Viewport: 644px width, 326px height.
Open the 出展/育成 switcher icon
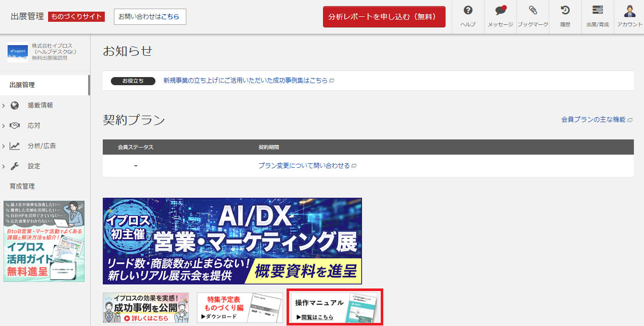pyautogui.click(x=597, y=11)
